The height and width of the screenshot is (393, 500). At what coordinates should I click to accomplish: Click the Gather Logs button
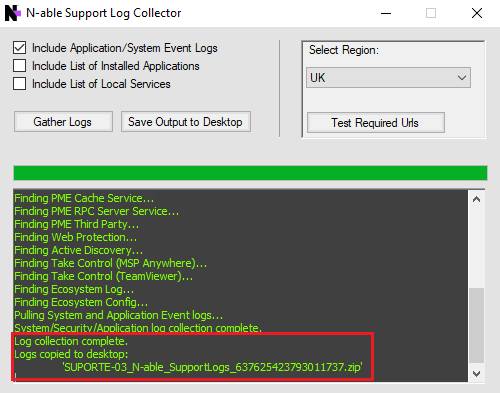pyautogui.click(x=63, y=122)
